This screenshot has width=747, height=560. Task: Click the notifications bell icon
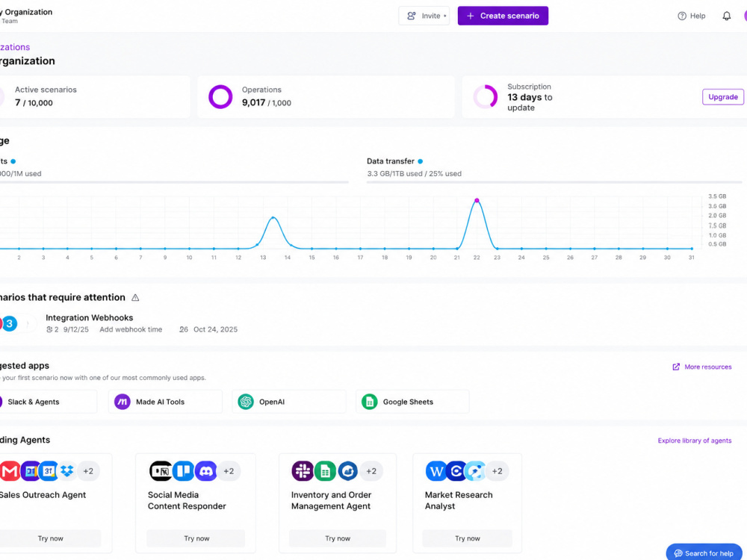(727, 16)
